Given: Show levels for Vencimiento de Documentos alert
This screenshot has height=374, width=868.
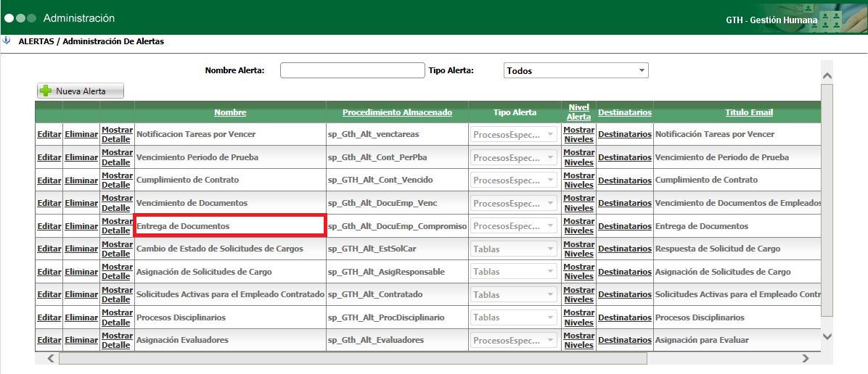Looking at the screenshot, I should click(x=578, y=203).
